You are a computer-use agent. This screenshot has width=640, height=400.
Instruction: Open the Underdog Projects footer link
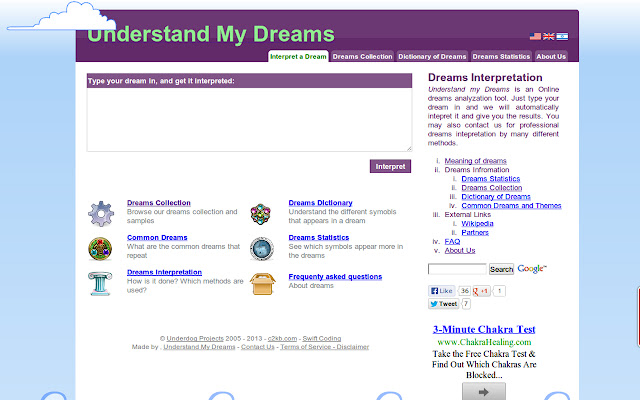(x=195, y=338)
